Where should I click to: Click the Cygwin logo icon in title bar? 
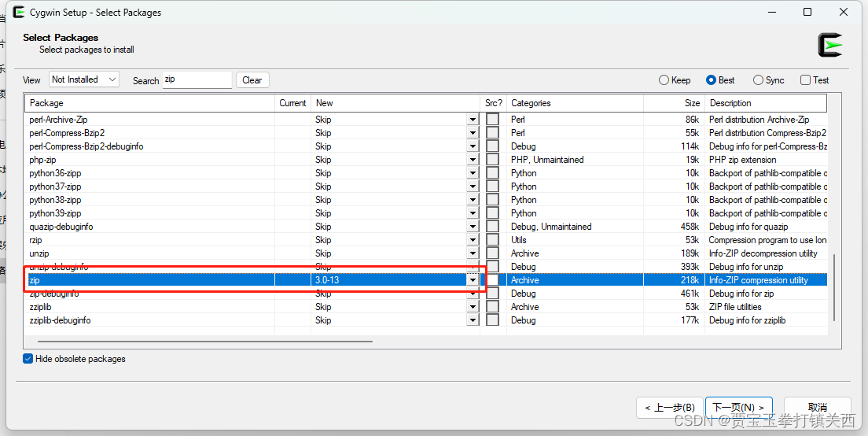pyautogui.click(x=18, y=12)
